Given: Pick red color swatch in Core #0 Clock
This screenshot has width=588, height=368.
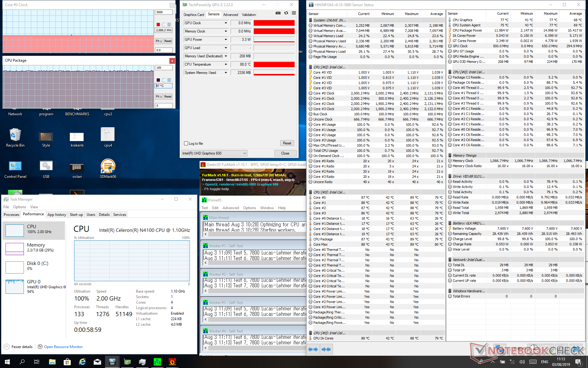Looking at the screenshot, I should click(x=158, y=25).
